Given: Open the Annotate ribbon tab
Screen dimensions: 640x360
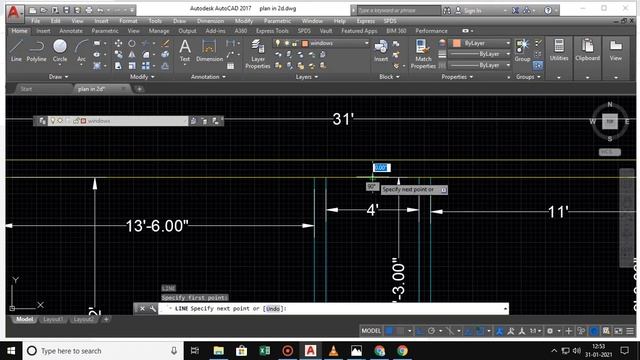Looking at the screenshot, I should tap(71, 31).
